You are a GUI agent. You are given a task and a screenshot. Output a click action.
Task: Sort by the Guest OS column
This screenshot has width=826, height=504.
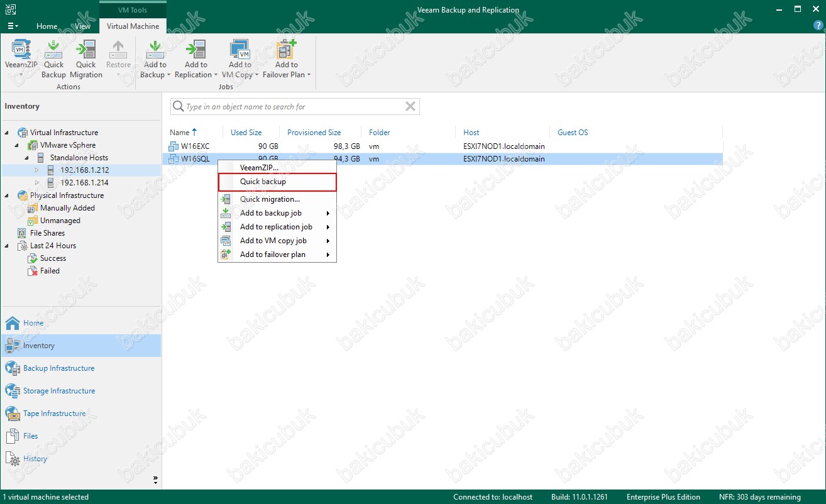point(573,133)
